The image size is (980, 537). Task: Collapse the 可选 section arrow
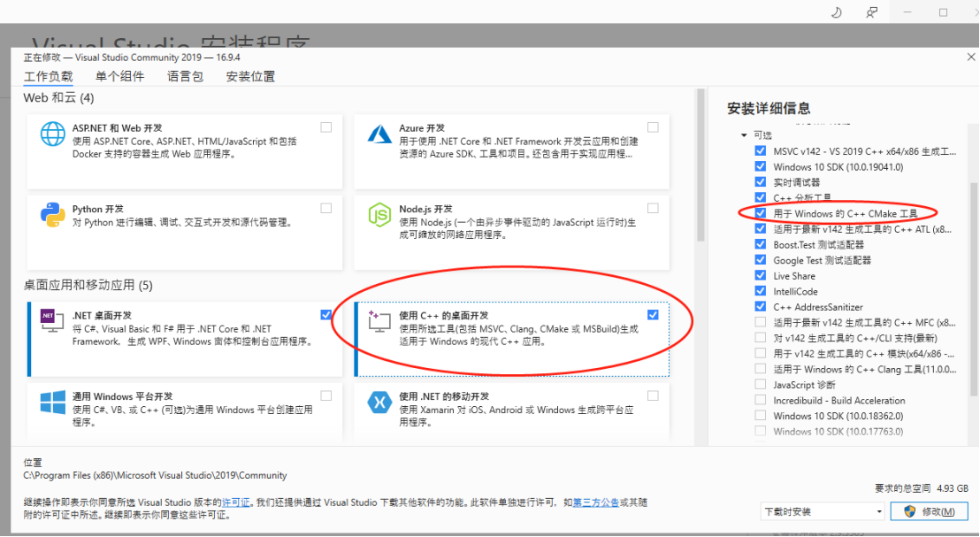tap(744, 135)
